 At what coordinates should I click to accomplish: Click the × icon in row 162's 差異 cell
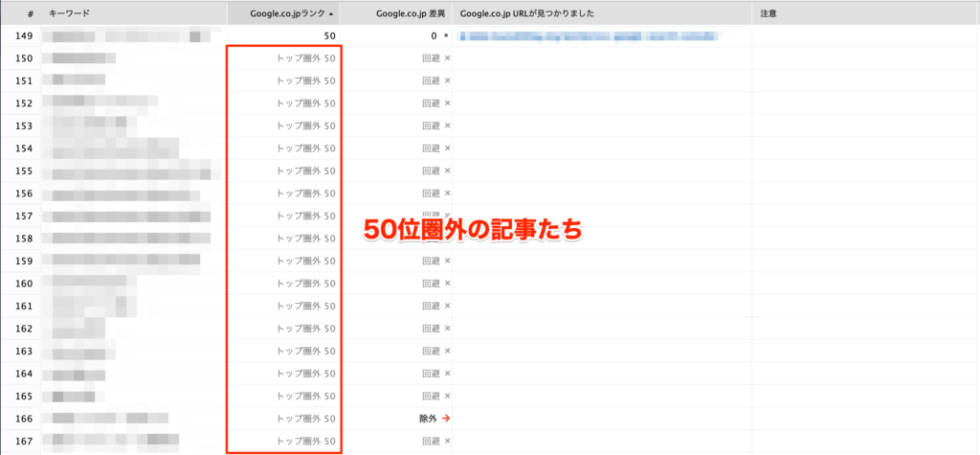(447, 329)
